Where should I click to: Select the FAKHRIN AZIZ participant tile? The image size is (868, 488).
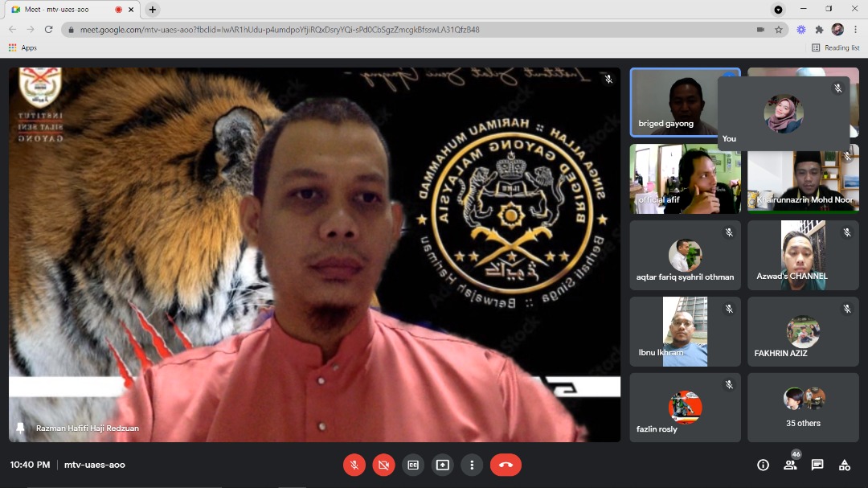803,332
